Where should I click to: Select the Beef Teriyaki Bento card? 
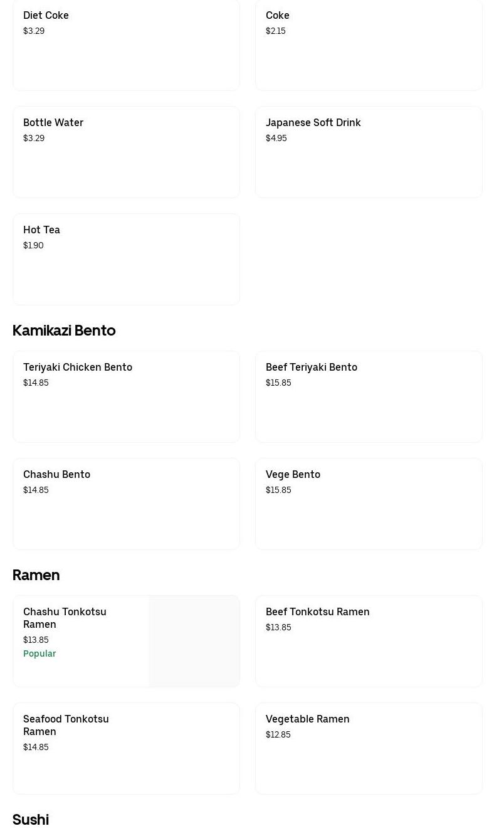click(x=368, y=396)
